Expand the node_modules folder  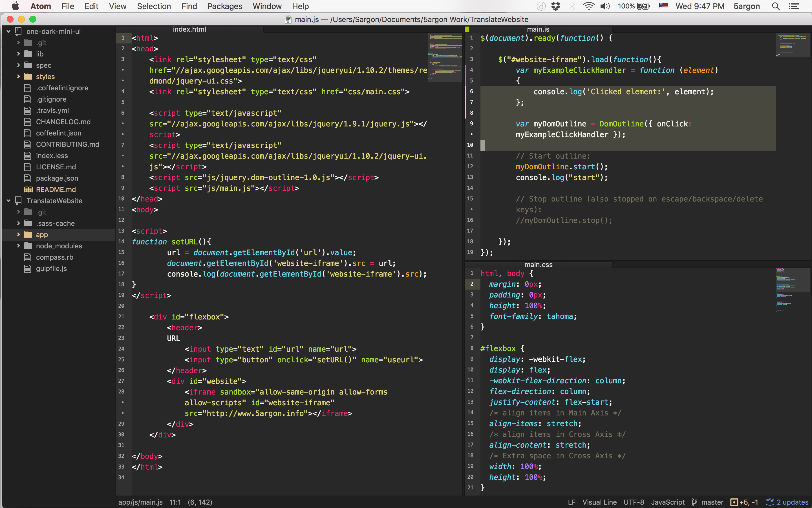point(18,246)
